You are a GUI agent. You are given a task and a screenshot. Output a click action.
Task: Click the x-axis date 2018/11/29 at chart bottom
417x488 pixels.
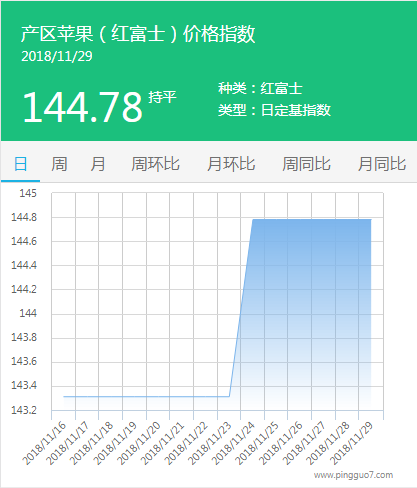click(x=352, y=443)
